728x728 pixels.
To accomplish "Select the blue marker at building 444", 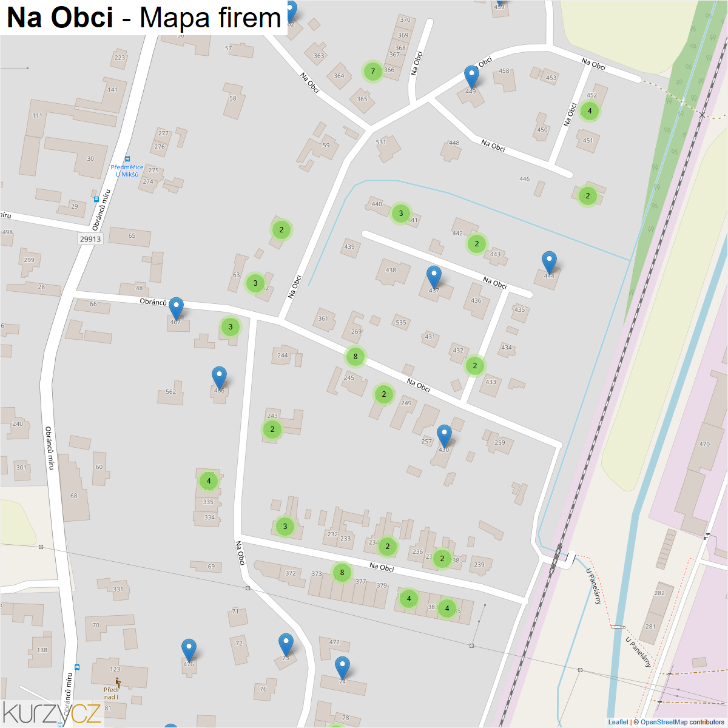I will (x=549, y=263).
